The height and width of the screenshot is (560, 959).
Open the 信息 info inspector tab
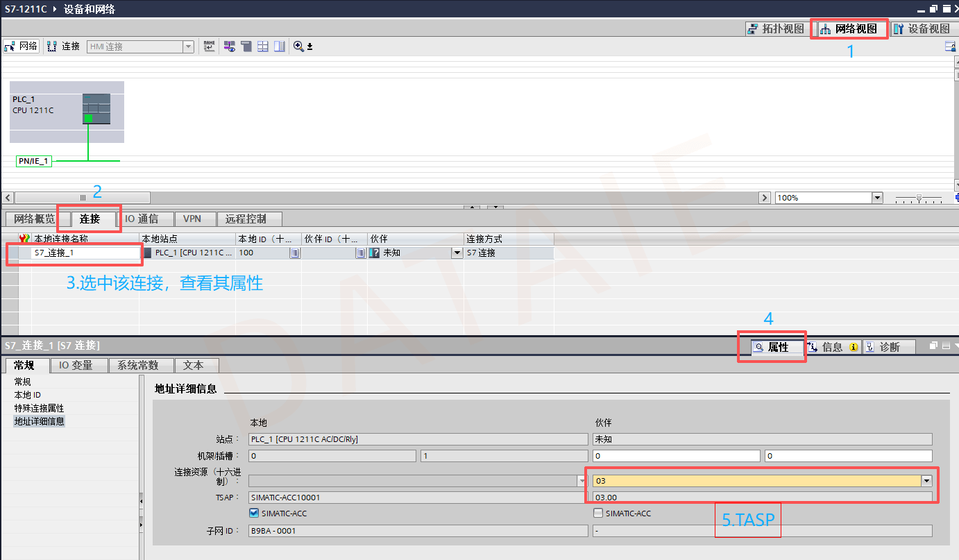coord(833,347)
